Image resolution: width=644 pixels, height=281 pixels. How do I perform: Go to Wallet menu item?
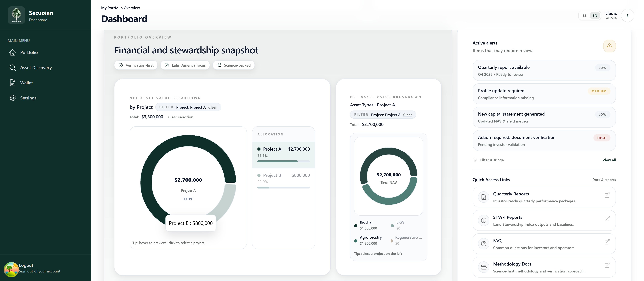[x=26, y=83]
